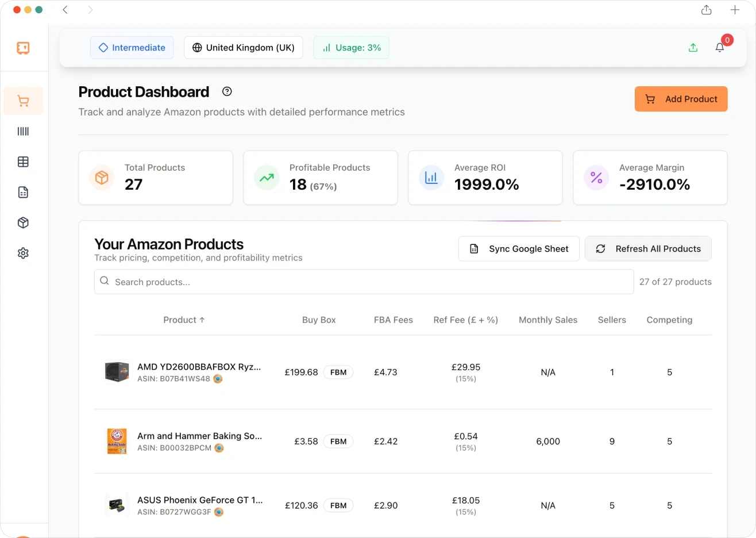Sort by the Product column header

[x=184, y=320]
